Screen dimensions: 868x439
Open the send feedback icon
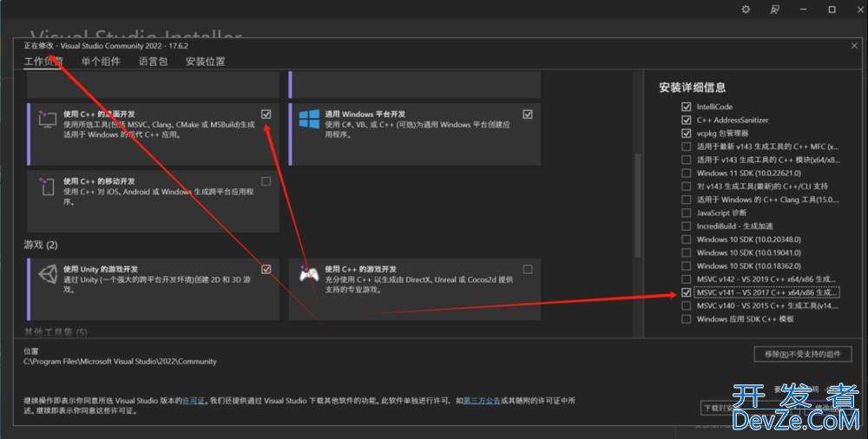775,10
